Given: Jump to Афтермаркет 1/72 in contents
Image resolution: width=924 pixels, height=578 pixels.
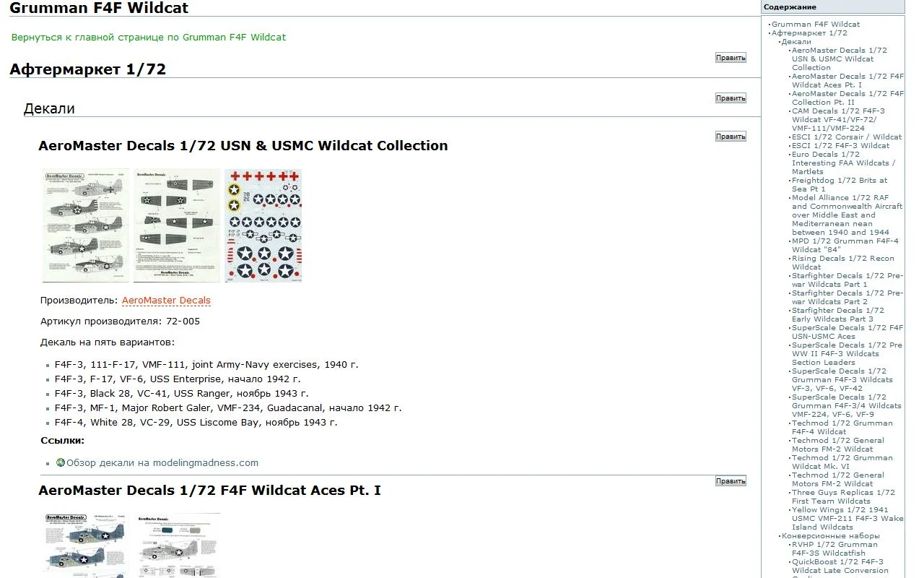Looking at the screenshot, I should point(809,33).
